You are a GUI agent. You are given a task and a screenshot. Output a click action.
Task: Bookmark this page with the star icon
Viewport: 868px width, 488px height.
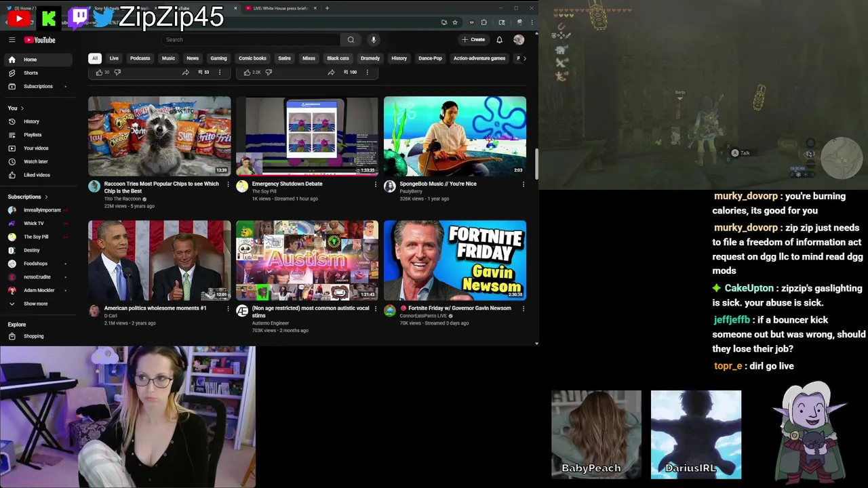[x=455, y=22]
